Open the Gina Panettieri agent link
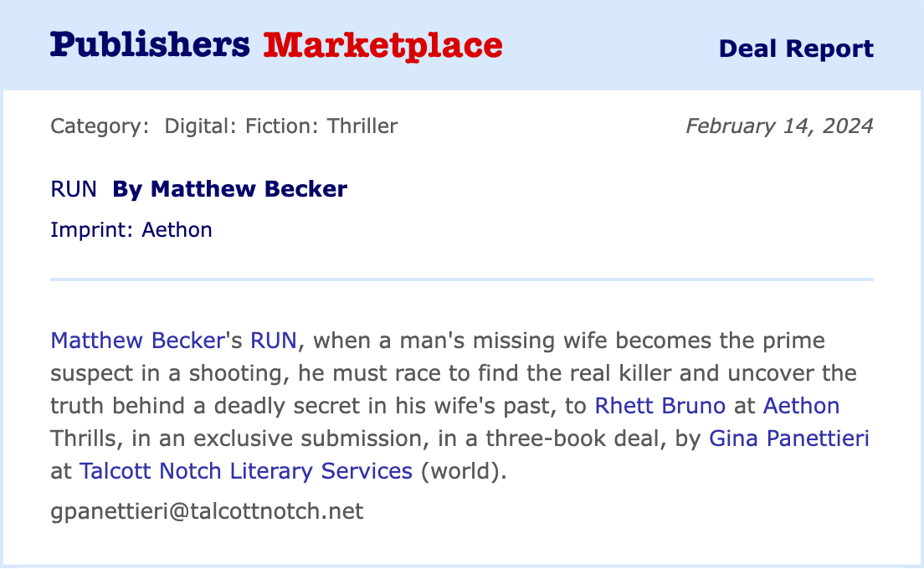Viewport: 924px width, 569px height. pyautogui.click(x=789, y=438)
